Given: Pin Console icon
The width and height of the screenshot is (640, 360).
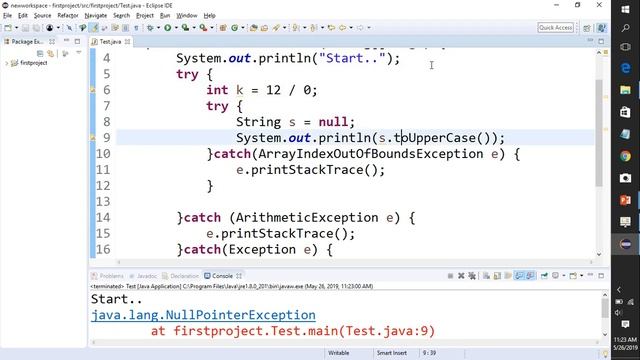Looking at the screenshot, I should (x=544, y=276).
